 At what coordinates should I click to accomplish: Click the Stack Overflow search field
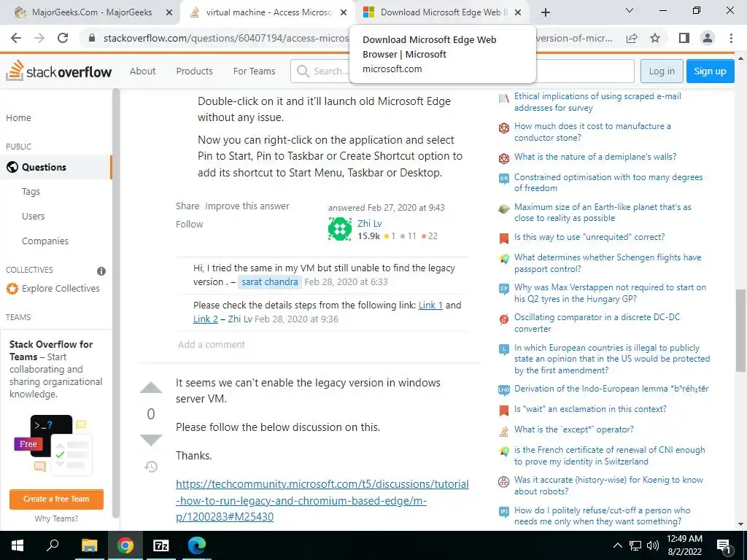click(x=462, y=71)
